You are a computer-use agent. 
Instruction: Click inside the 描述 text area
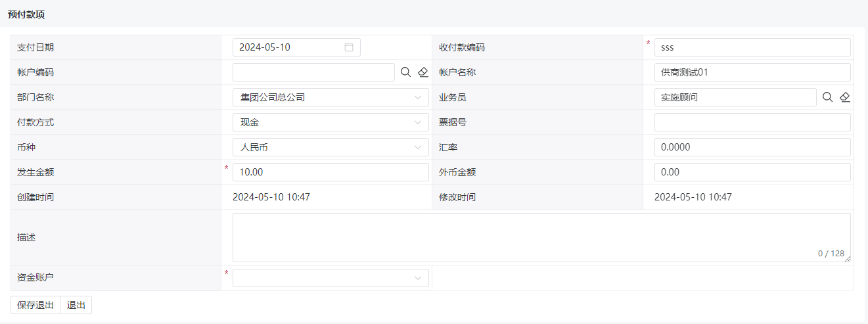pyautogui.click(x=541, y=237)
